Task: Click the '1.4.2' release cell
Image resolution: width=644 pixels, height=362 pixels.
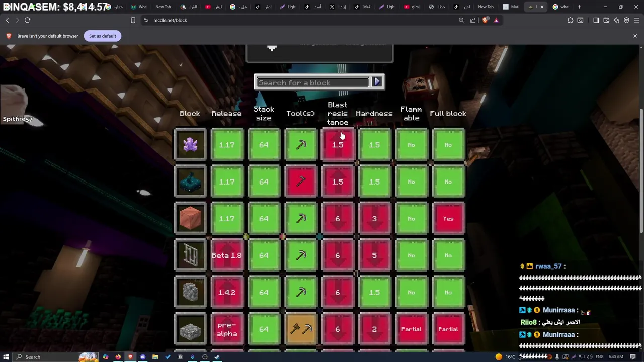Action: [x=227, y=292]
